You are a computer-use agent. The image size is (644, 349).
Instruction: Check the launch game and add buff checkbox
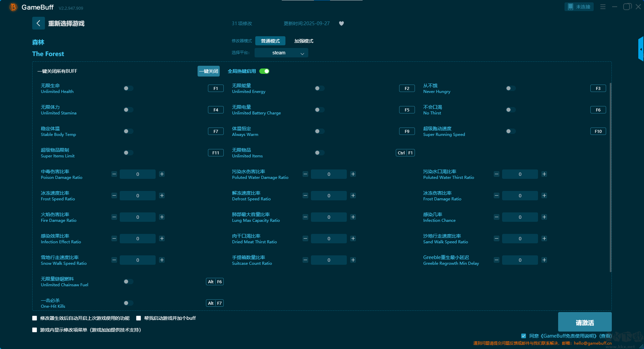point(139,318)
